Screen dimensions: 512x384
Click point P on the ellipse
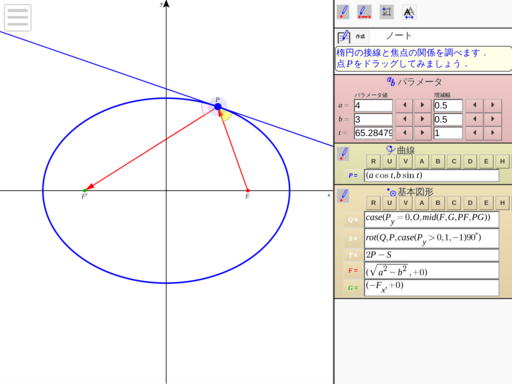(218, 107)
